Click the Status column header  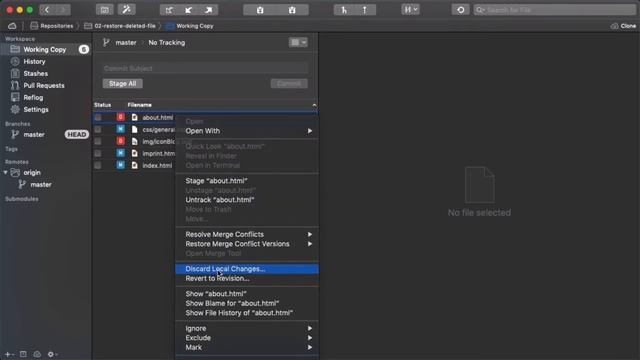102,105
